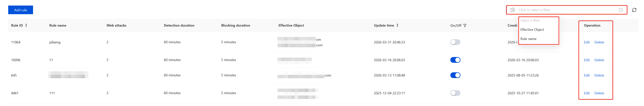Delete the piliamg rule

tap(599, 42)
